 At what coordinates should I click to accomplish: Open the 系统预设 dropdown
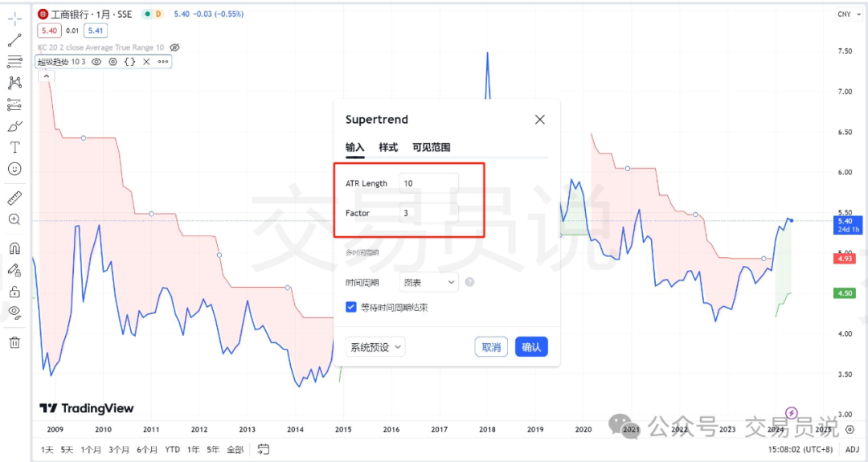pyautogui.click(x=375, y=347)
